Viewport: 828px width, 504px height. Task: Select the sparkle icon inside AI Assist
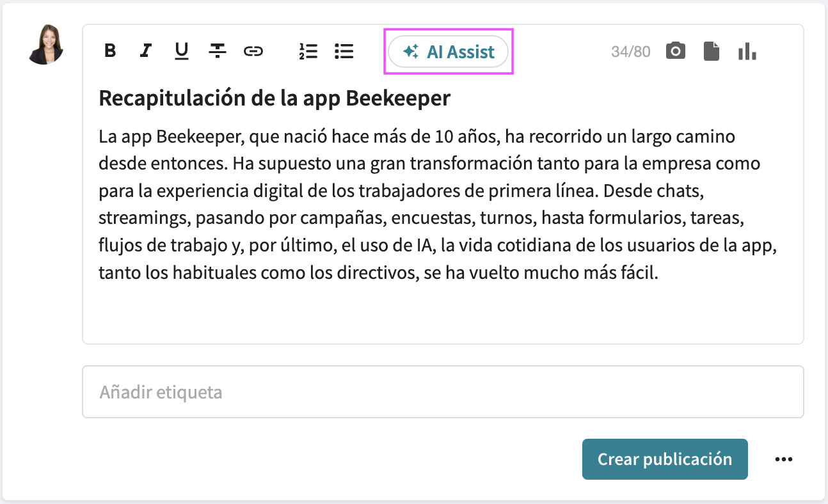pyautogui.click(x=411, y=51)
